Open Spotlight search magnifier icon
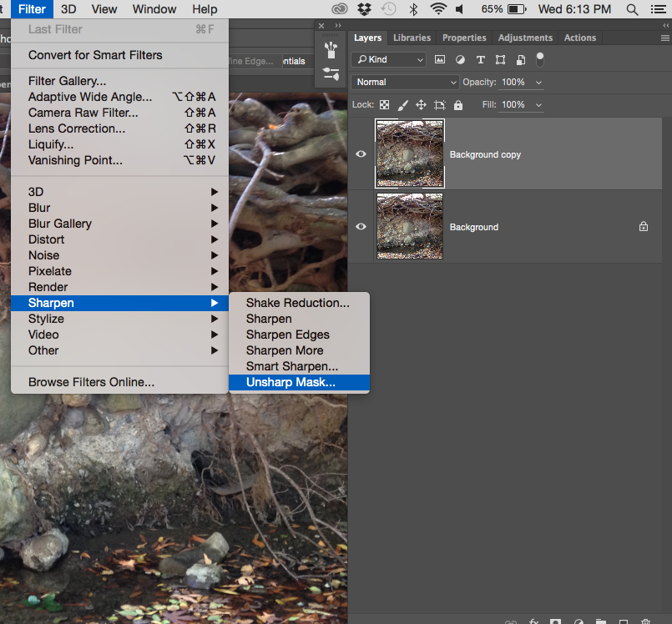Viewport: 672px width, 624px height. (632, 9)
